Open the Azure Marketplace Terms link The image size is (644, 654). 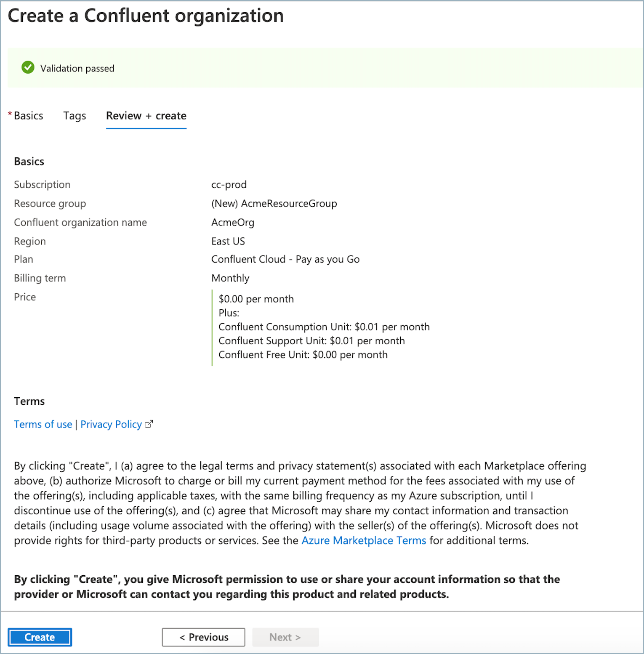(x=364, y=540)
